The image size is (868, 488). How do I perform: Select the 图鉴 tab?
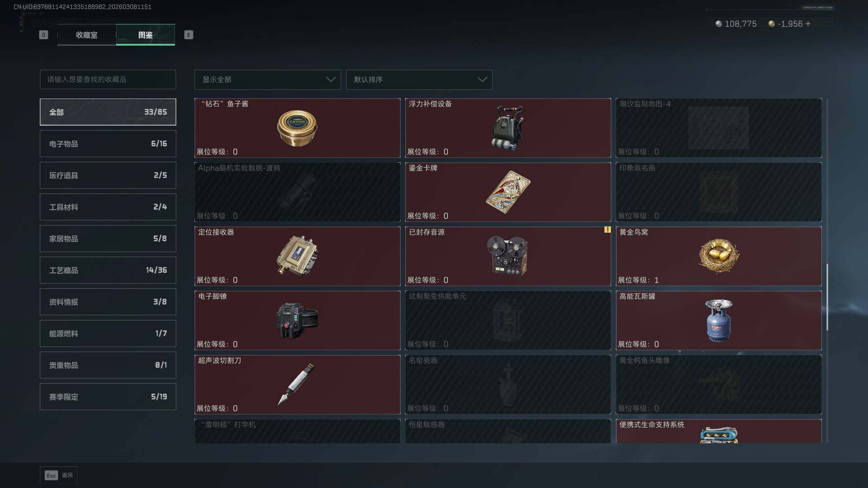tap(146, 35)
